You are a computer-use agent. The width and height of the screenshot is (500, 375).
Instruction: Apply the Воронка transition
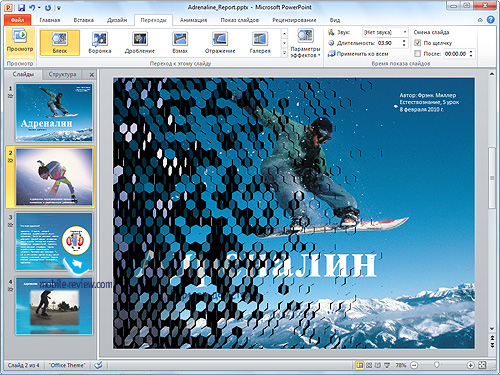(100, 42)
